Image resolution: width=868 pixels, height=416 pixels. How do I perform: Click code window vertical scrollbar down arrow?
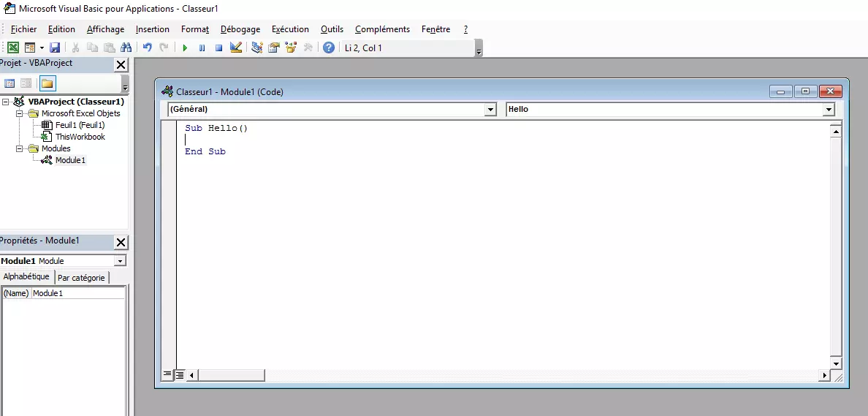836,363
